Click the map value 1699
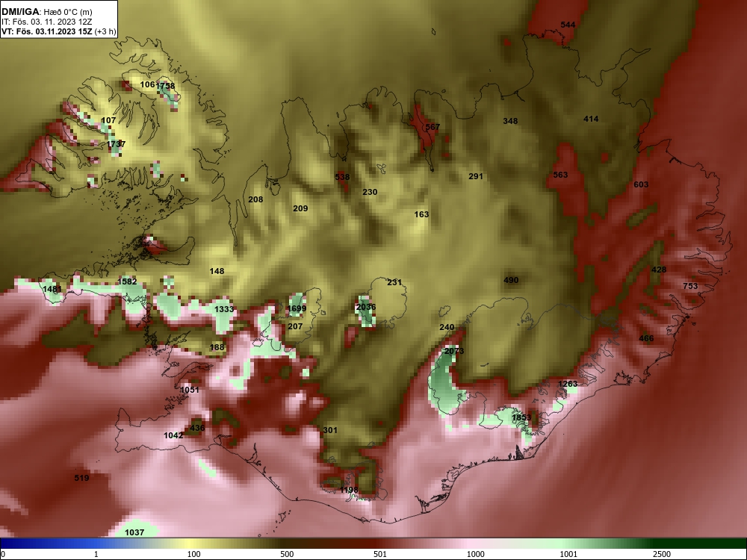The height and width of the screenshot is (560, 747). point(297,308)
